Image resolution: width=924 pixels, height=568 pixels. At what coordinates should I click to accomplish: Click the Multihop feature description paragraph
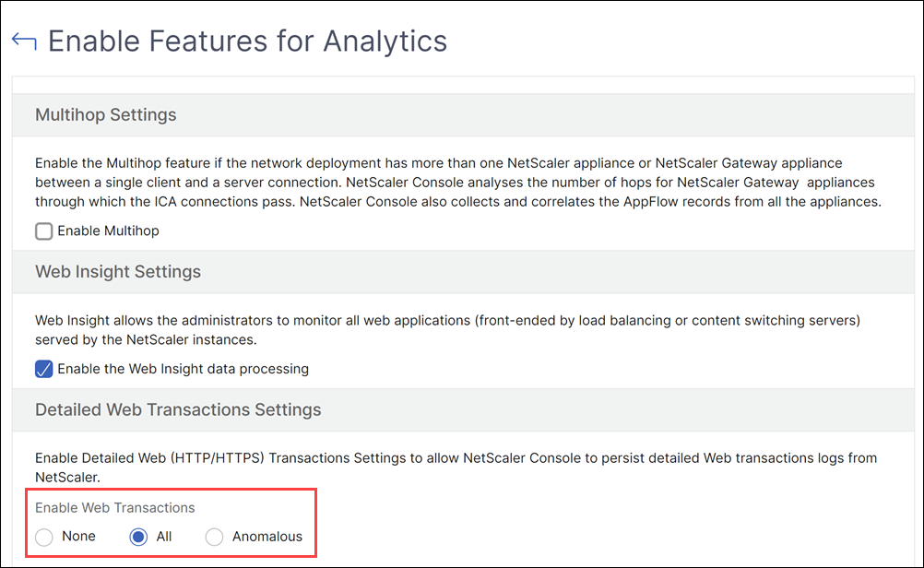(x=458, y=182)
